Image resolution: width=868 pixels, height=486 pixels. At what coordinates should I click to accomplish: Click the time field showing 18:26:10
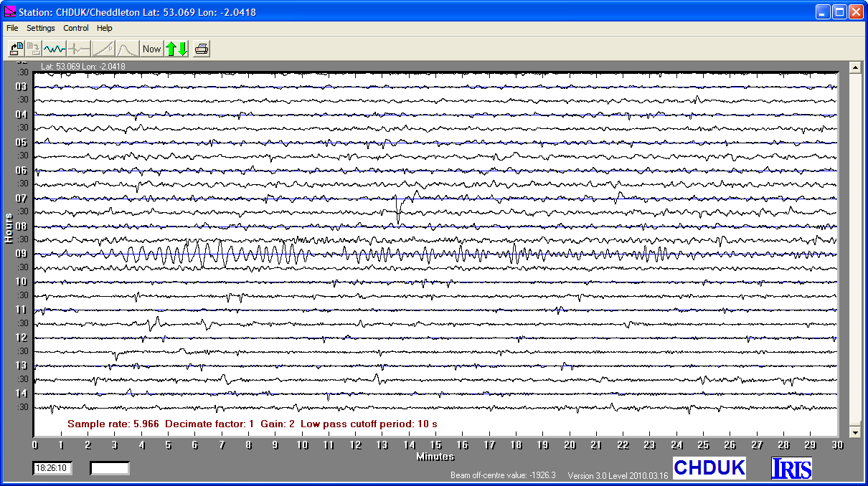point(53,468)
